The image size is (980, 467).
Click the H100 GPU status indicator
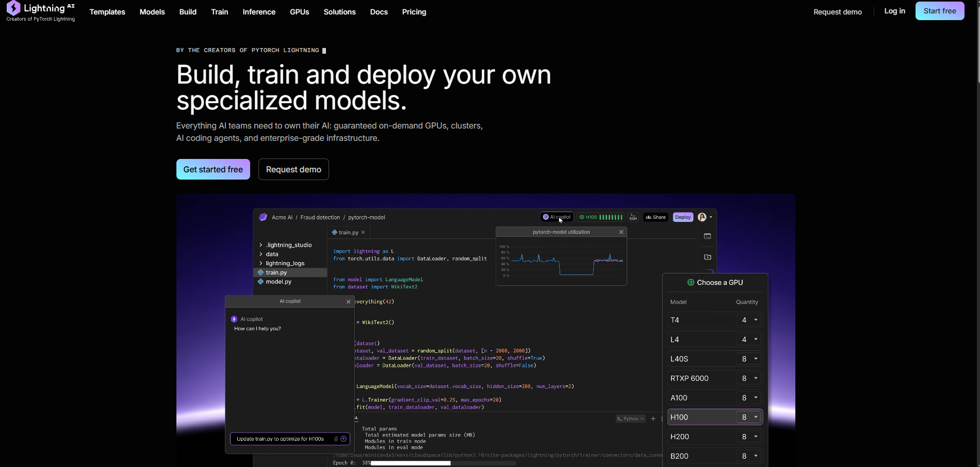600,217
